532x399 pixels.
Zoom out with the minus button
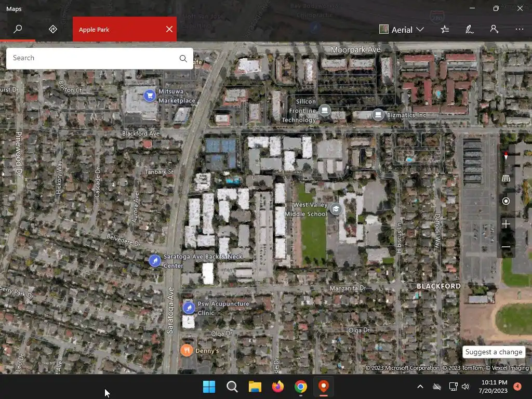point(506,247)
